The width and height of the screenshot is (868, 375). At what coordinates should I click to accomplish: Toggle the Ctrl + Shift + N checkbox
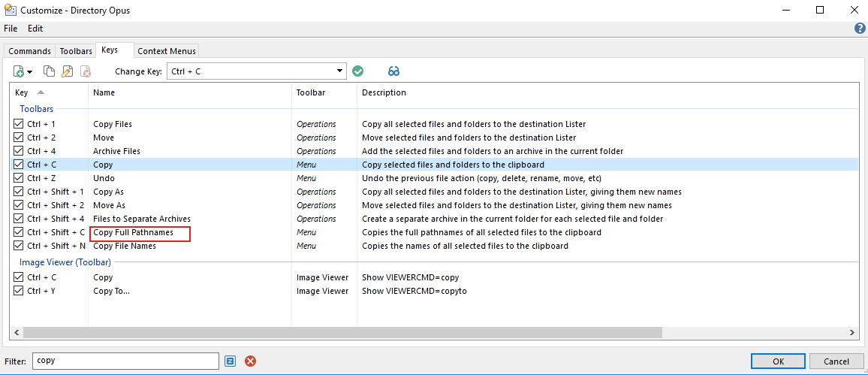pos(19,246)
